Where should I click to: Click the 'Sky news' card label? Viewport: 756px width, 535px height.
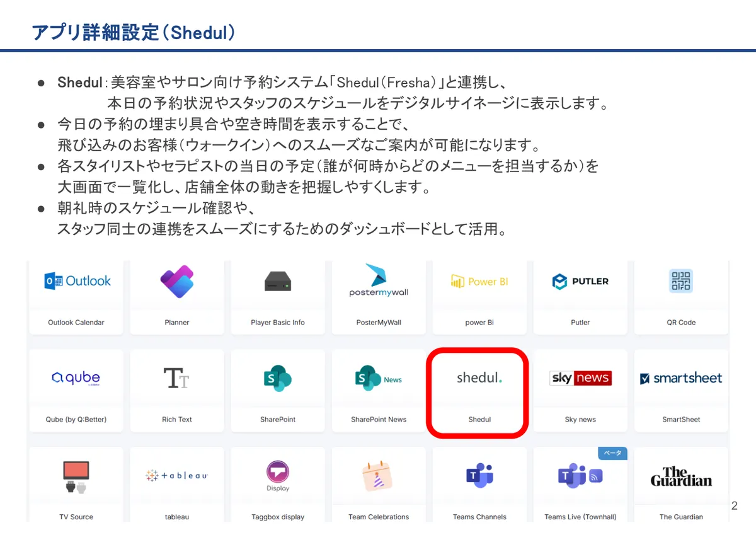pos(580,419)
